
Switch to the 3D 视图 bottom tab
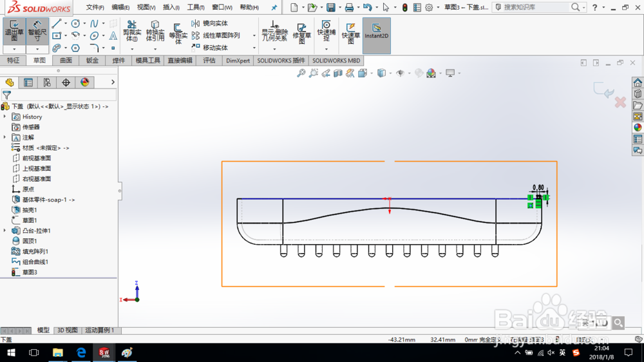(68, 330)
